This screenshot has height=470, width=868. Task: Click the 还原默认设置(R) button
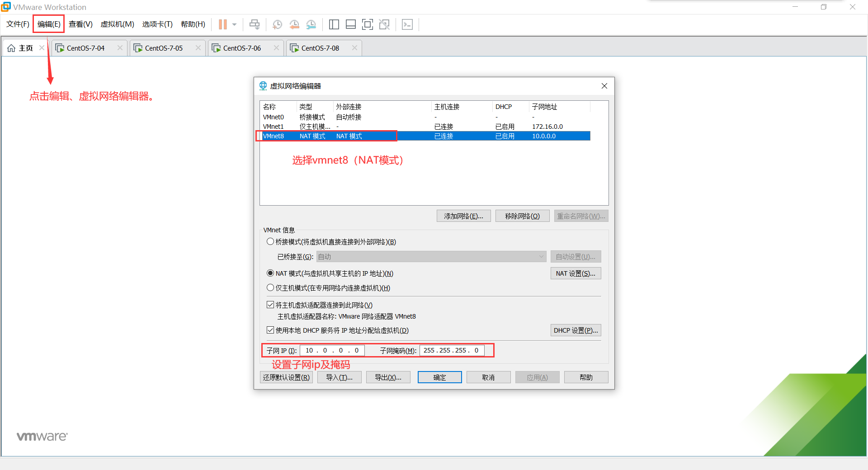tap(287, 377)
